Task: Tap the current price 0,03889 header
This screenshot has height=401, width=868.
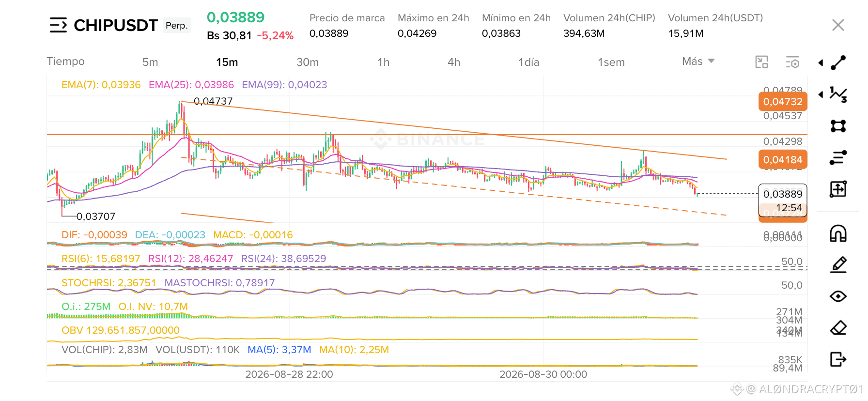Action: tap(236, 17)
